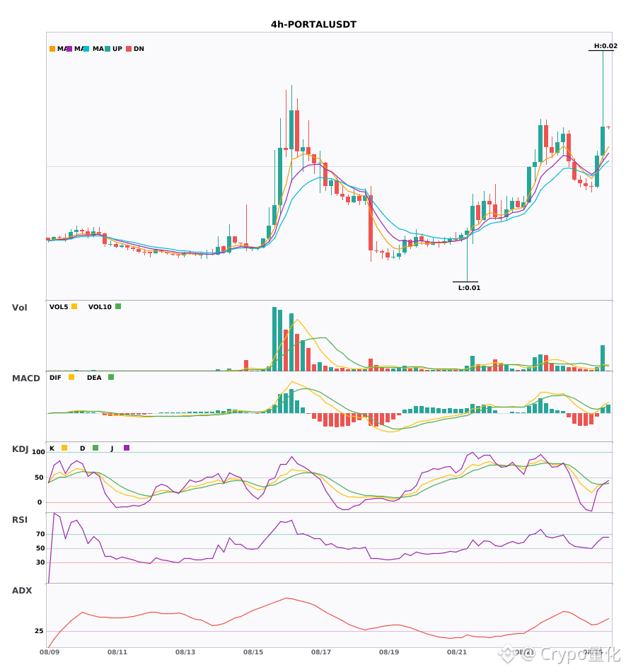Image resolution: width=626 pixels, height=672 pixels.
Task: Click the KDJ 100 axis value
Action: coord(38,452)
